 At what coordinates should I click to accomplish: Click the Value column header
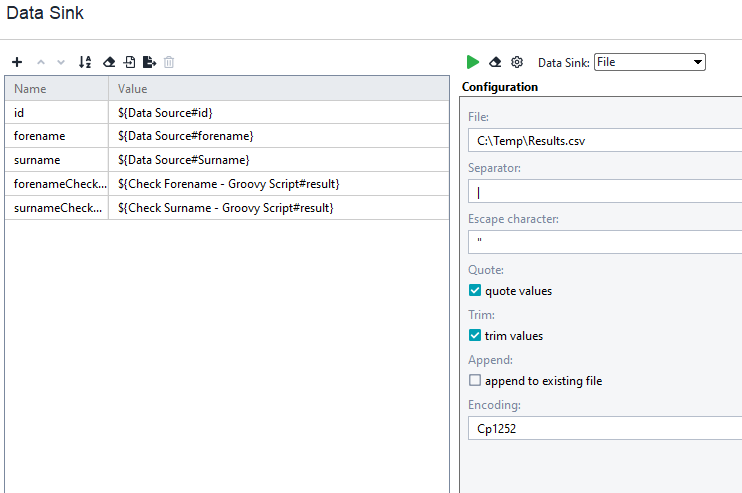click(x=278, y=89)
